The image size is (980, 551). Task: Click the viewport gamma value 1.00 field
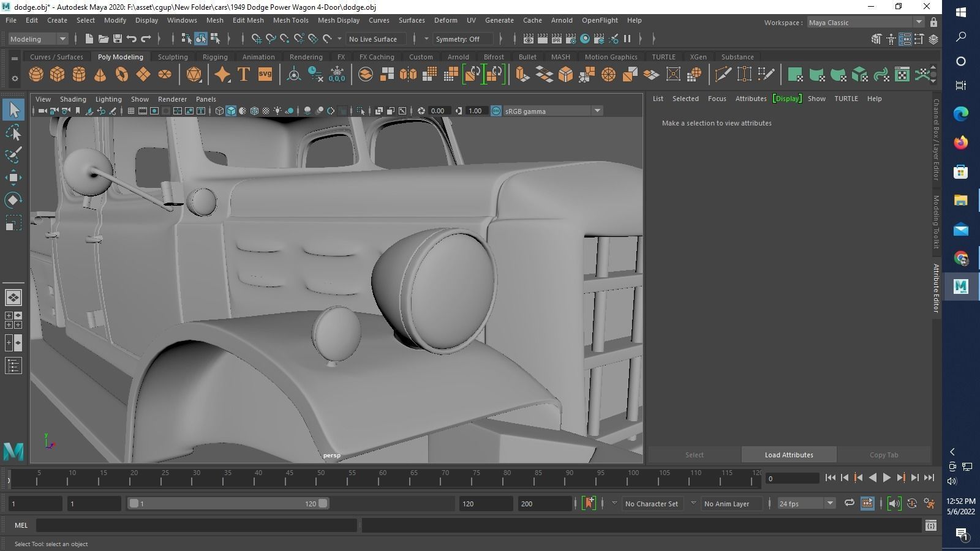point(476,111)
